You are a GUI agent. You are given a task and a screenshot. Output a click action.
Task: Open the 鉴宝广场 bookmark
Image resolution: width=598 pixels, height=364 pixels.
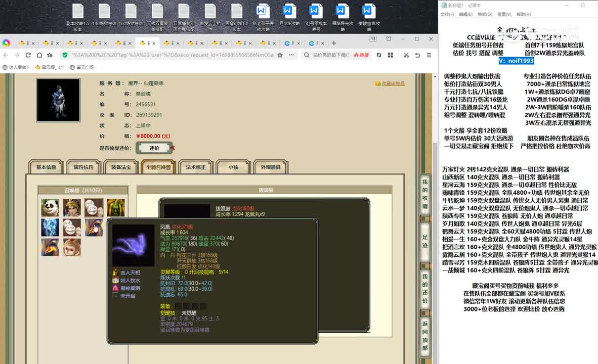pyautogui.click(x=81, y=67)
